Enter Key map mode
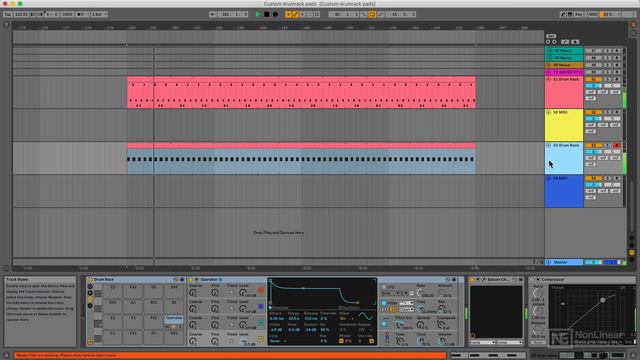640x360 pixels. click(x=579, y=14)
